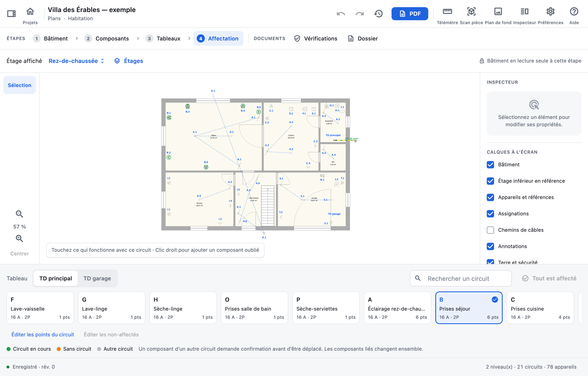Select circuit card F Lave-vaisselle
This screenshot has width=588, height=376.
point(40,308)
